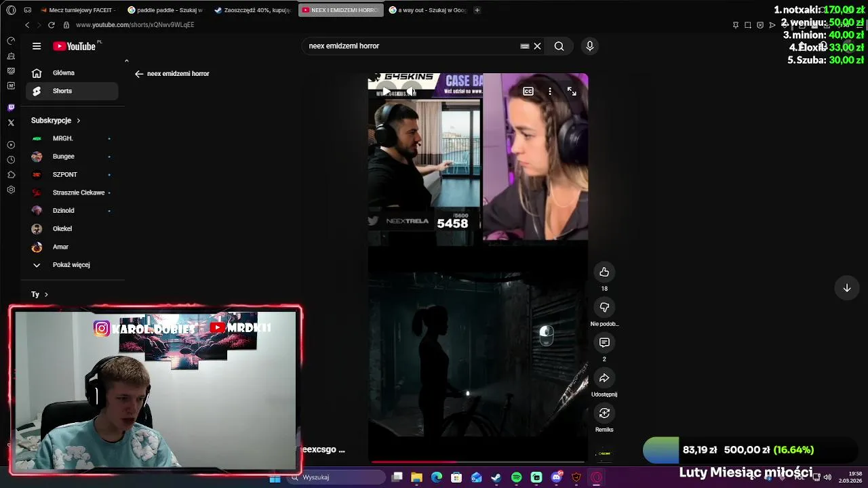Open File Explorer from taskbar
868x488 pixels.
click(416, 478)
